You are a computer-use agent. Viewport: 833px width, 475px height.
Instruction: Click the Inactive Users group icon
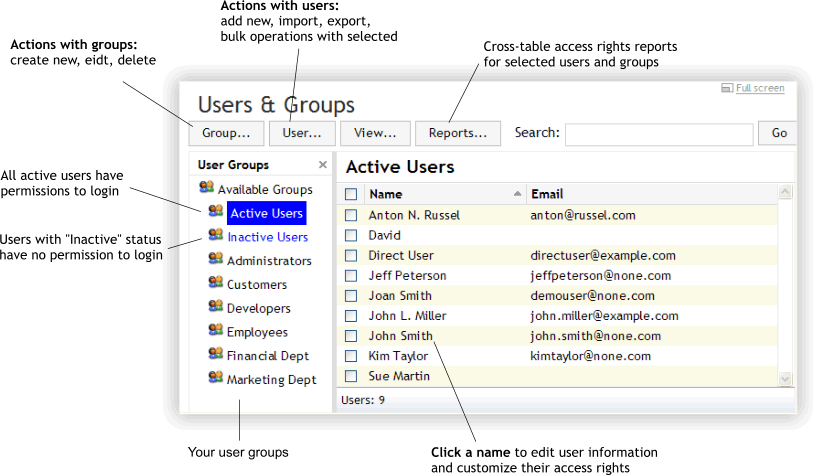tap(215, 236)
